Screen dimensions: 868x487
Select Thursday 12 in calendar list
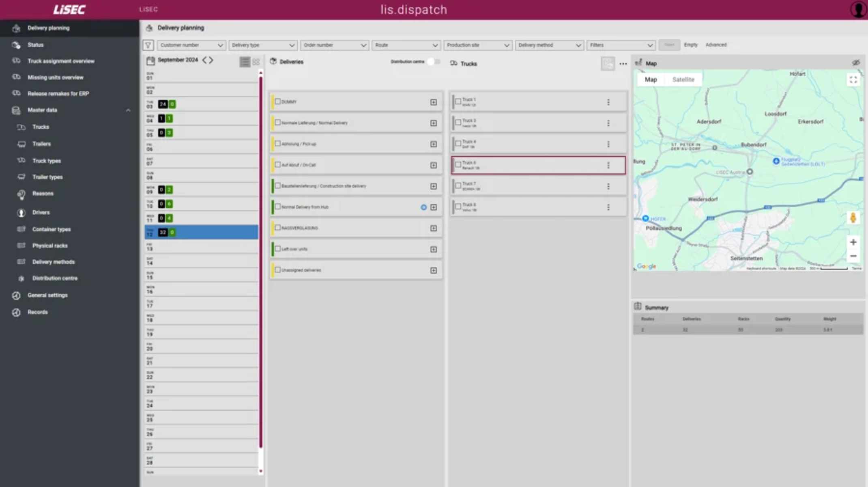[202, 232]
